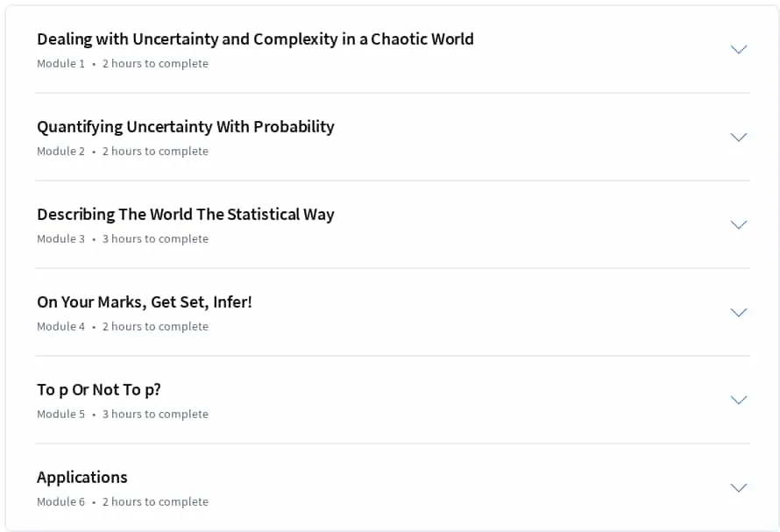Open On Your Marks, Get Set, Infer! title

click(145, 302)
